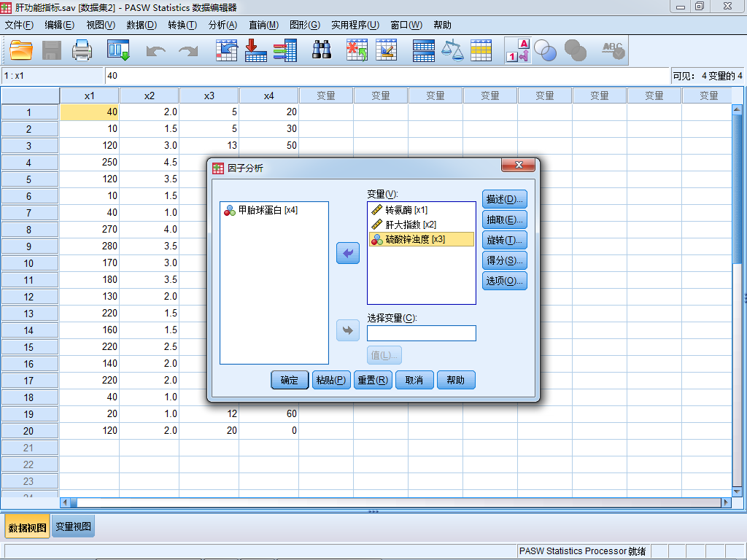Open the 分析(A) menu
This screenshot has width=747, height=560.
click(222, 26)
